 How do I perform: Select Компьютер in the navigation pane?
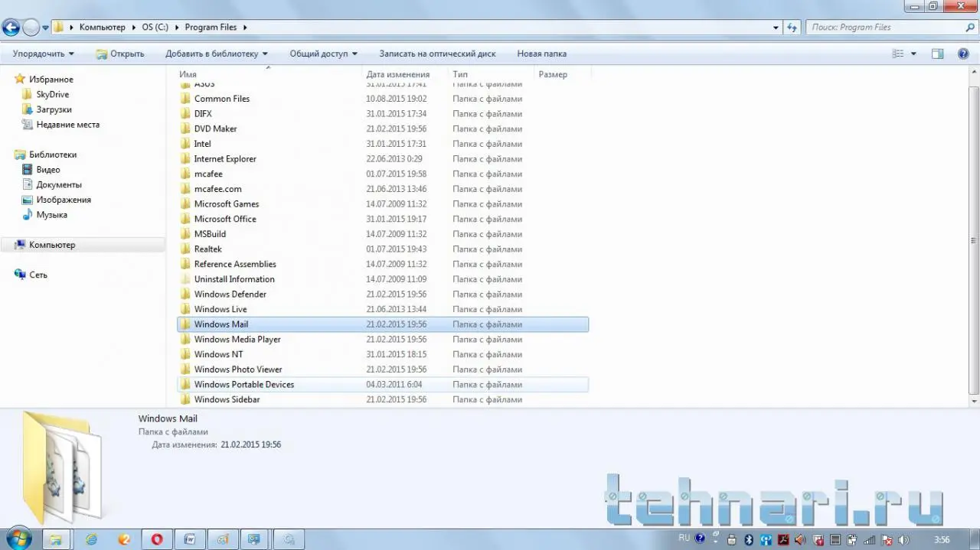click(52, 245)
